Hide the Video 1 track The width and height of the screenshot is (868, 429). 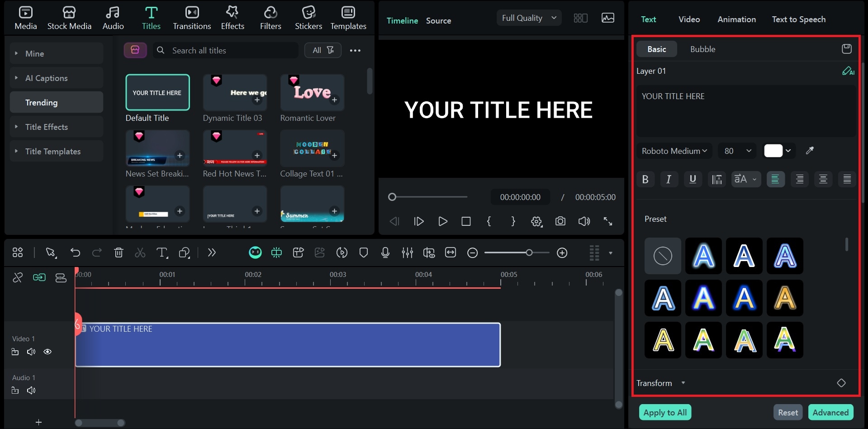pos(47,352)
